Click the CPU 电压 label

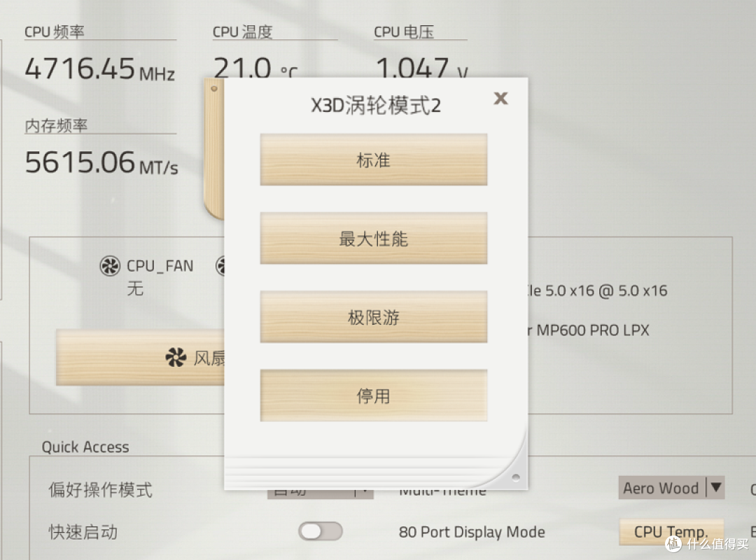click(404, 31)
